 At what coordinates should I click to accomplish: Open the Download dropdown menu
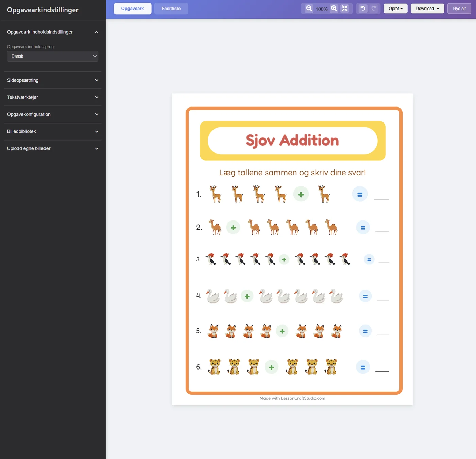click(427, 9)
